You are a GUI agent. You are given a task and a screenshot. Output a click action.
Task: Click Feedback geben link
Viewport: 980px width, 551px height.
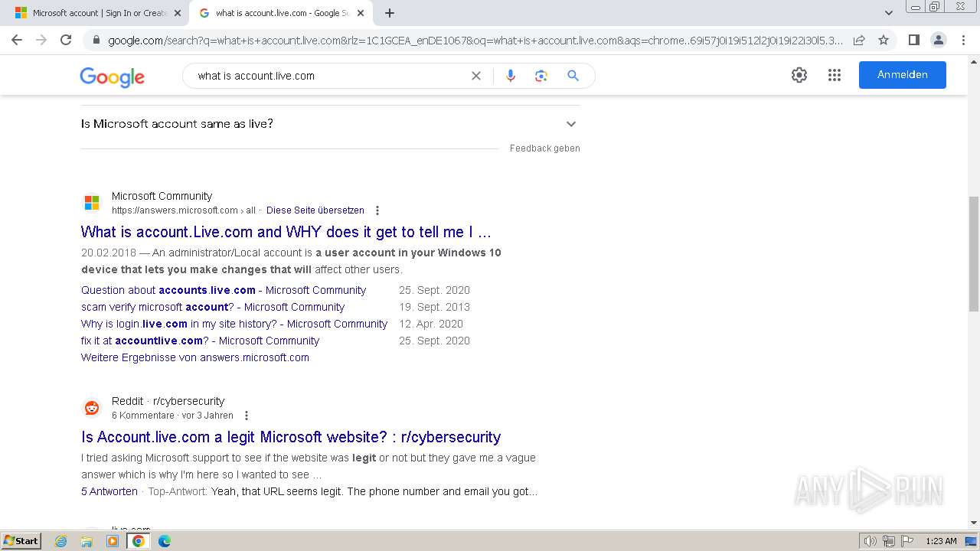click(x=544, y=148)
